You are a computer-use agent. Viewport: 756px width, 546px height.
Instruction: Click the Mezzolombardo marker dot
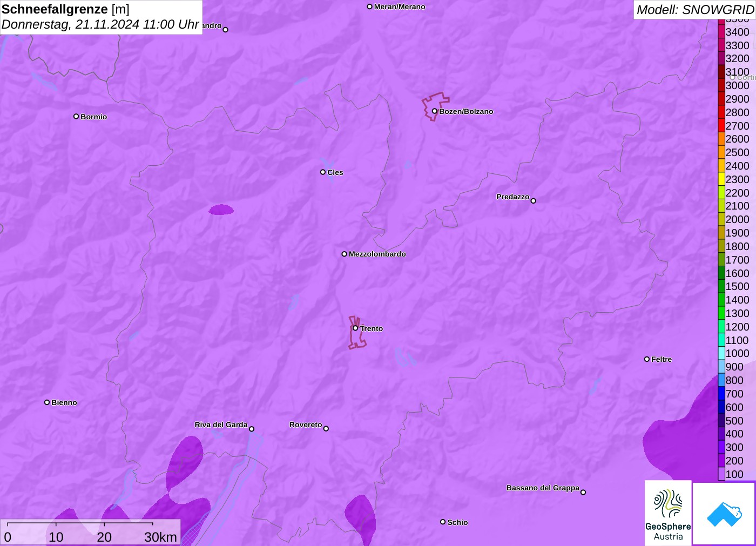point(345,254)
